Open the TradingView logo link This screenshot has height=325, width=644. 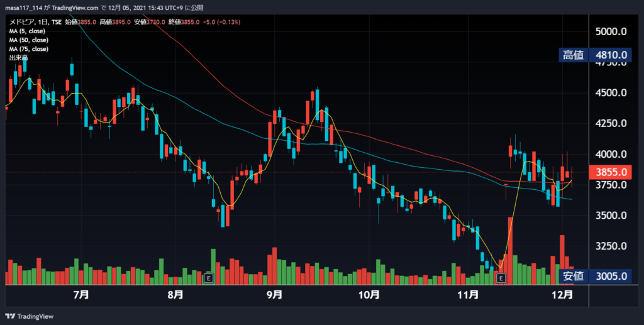[x=29, y=316]
